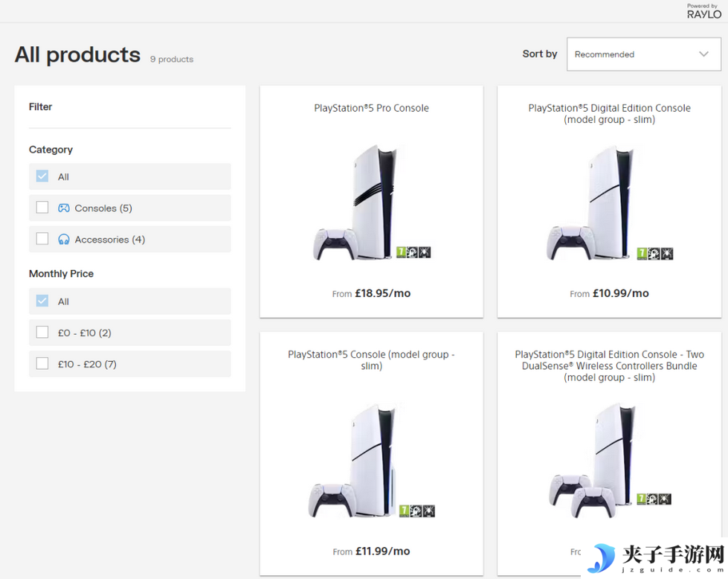Click the age rating badges on DualSense bundle card

point(654,499)
